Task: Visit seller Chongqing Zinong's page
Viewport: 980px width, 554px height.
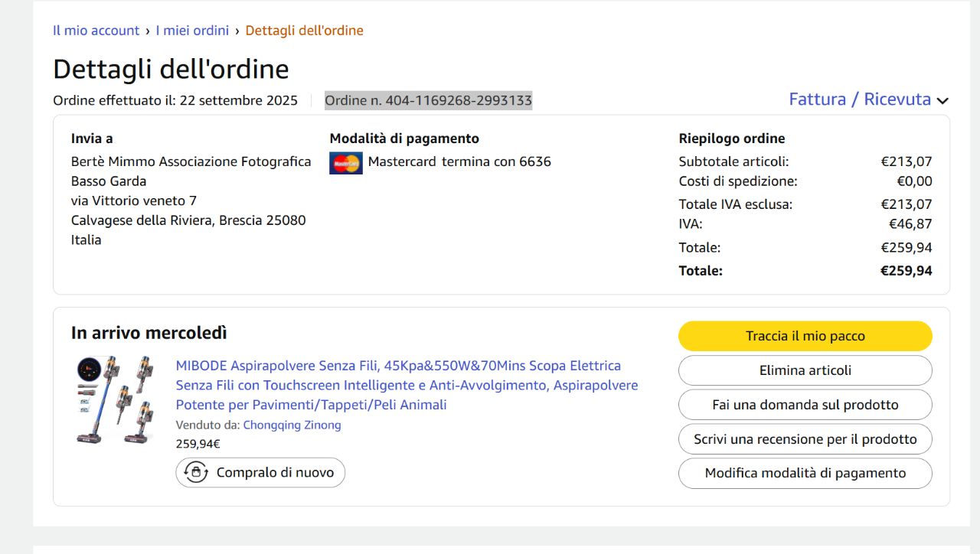Action: [x=292, y=425]
